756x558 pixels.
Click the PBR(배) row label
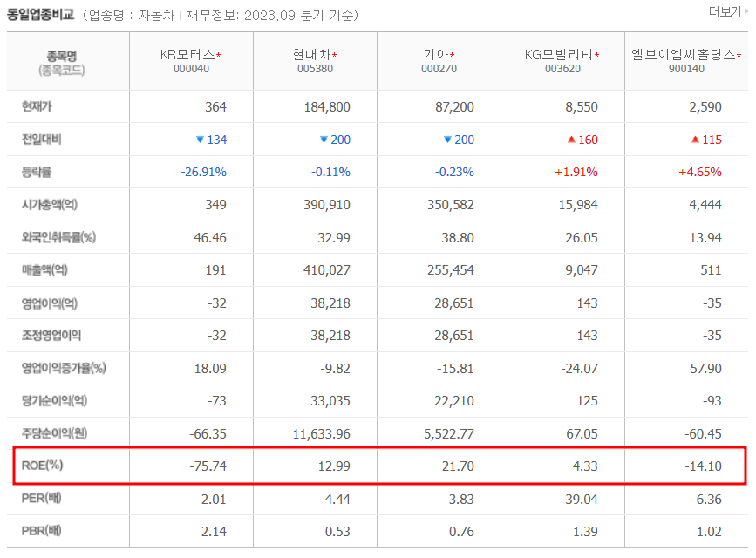[42, 531]
